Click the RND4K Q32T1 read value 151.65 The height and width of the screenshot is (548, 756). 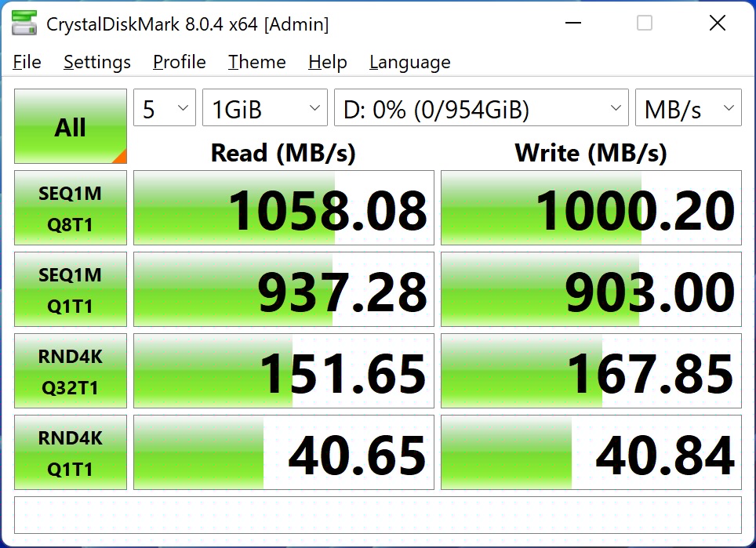tap(284, 371)
